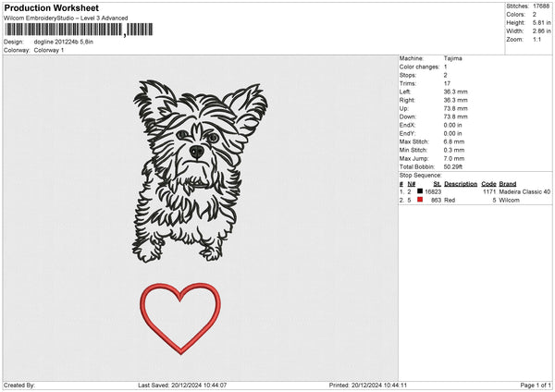The width and height of the screenshot is (555, 392).
Task: Click the 'Red' description in row 2
Action: point(450,201)
